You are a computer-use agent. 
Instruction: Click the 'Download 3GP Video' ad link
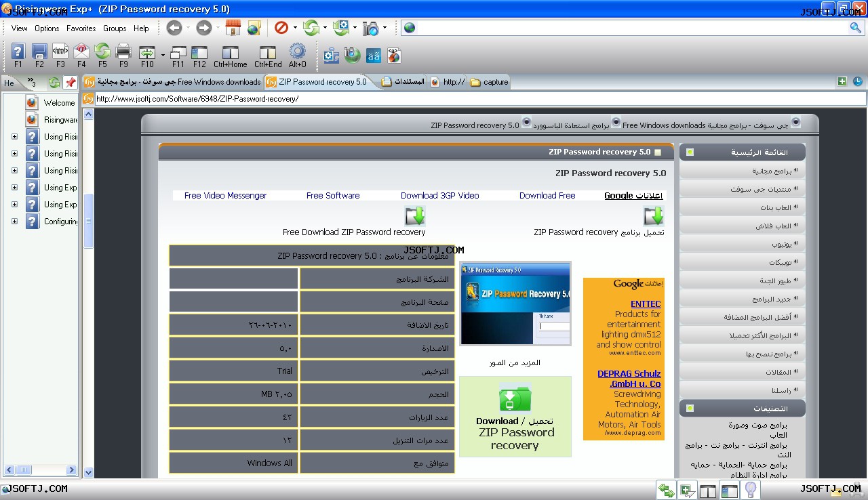coord(439,196)
